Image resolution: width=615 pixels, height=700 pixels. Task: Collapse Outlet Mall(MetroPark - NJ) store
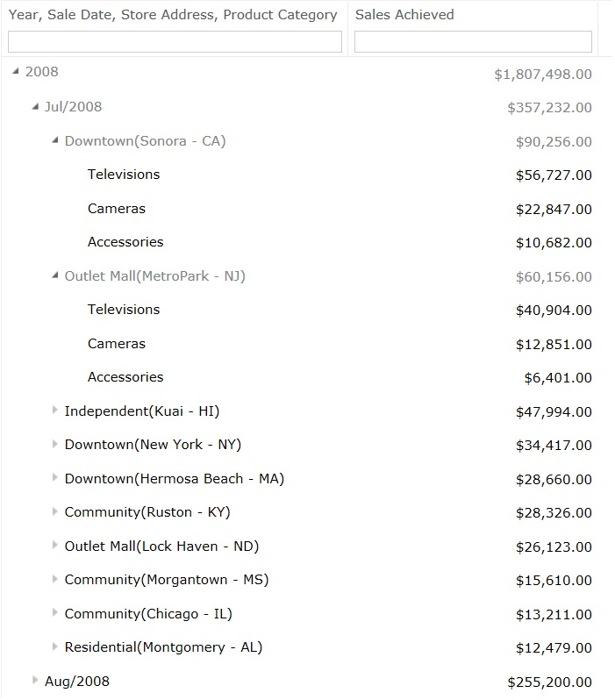pyautogui.click(x=55, y=275)
